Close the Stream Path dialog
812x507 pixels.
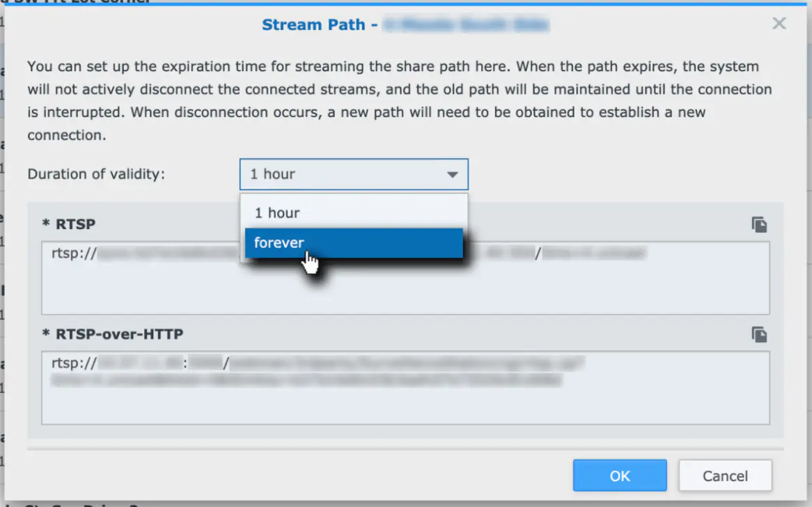pos(779,23)
